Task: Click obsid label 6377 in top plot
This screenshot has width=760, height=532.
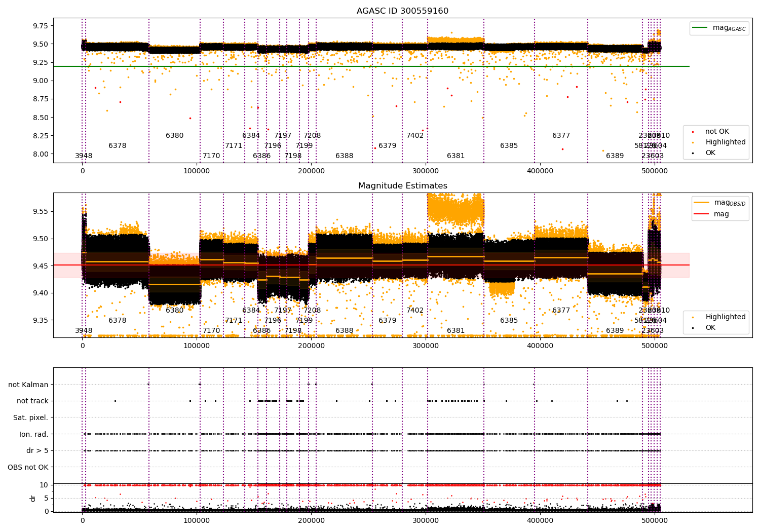Action: [561, 136]
